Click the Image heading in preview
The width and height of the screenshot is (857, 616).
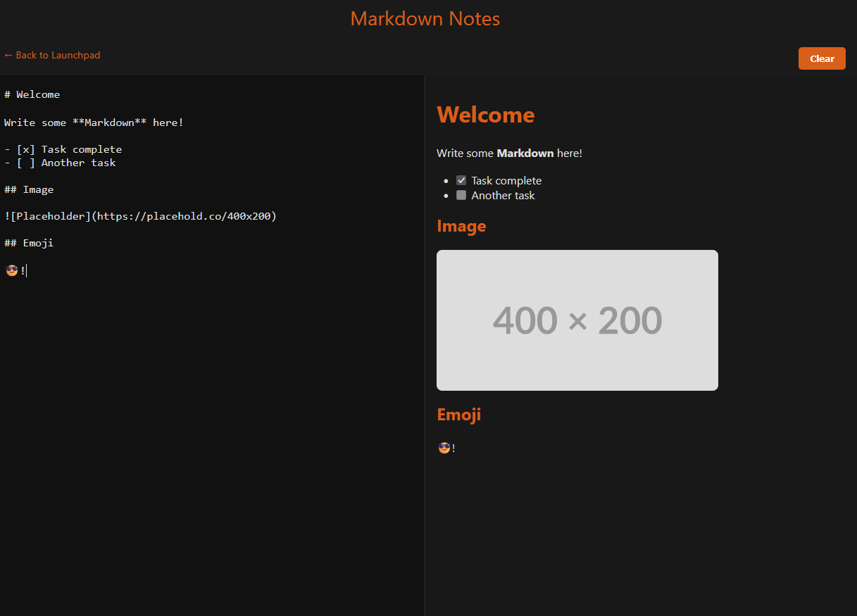(x=462, y=226)
